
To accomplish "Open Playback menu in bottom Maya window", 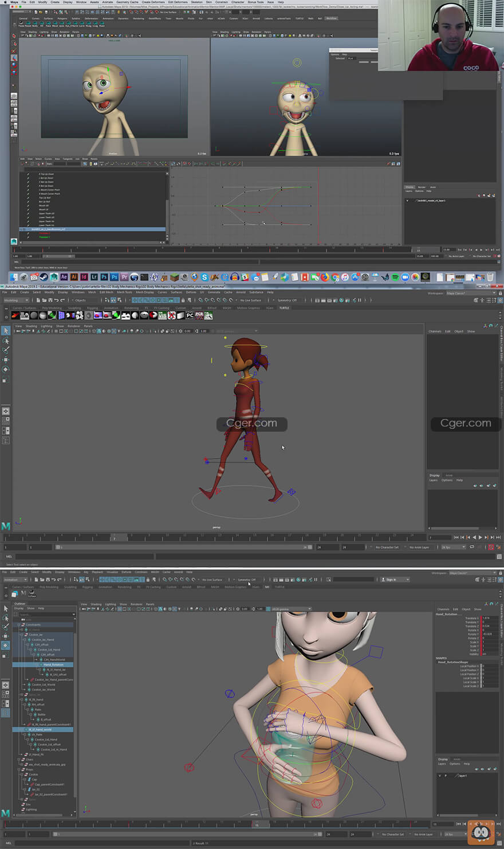I will point(97,572).
